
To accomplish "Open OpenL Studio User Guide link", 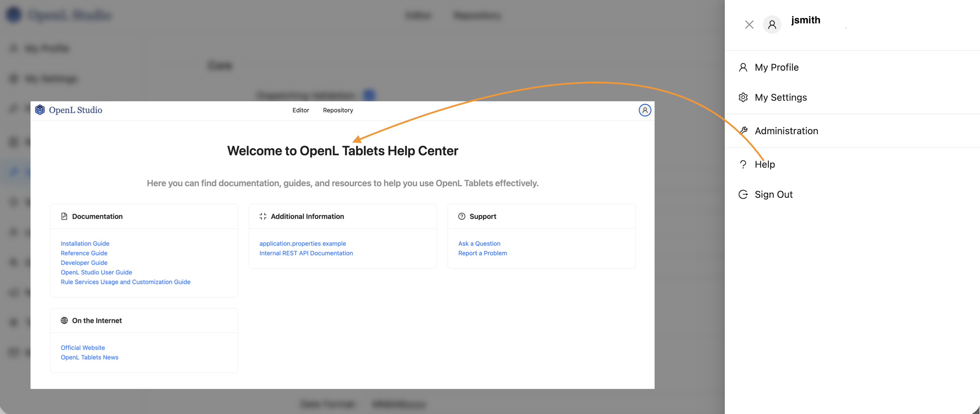I will (x=96, y=272).
